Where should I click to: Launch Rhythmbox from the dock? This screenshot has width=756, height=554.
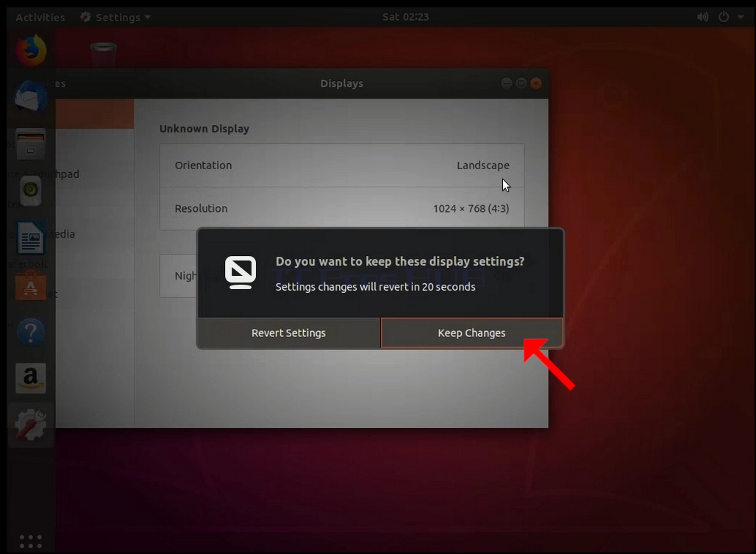tap(31, 191)
